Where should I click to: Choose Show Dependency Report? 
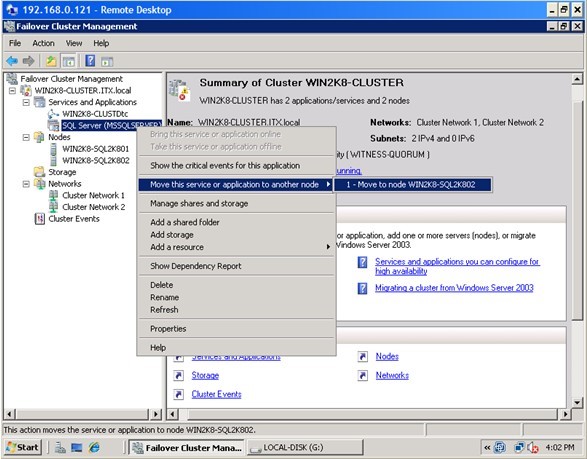(236, 266)
